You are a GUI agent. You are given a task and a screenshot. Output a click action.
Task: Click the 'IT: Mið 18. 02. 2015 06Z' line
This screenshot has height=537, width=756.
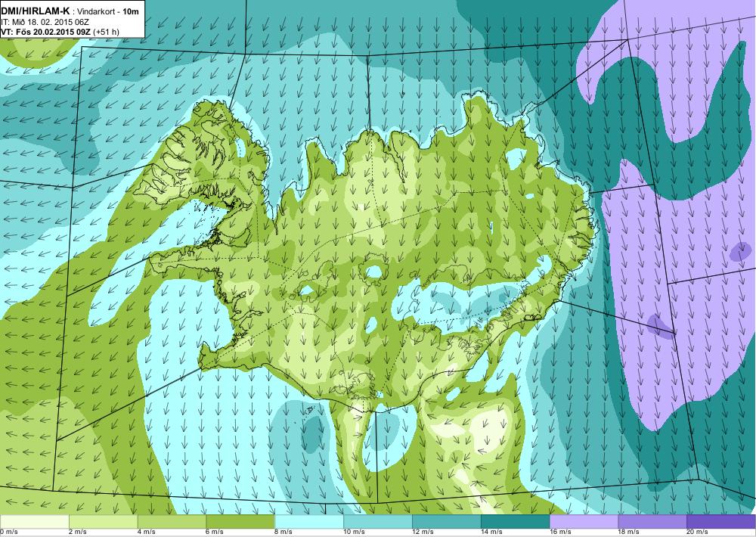click(x=45, y=22)
